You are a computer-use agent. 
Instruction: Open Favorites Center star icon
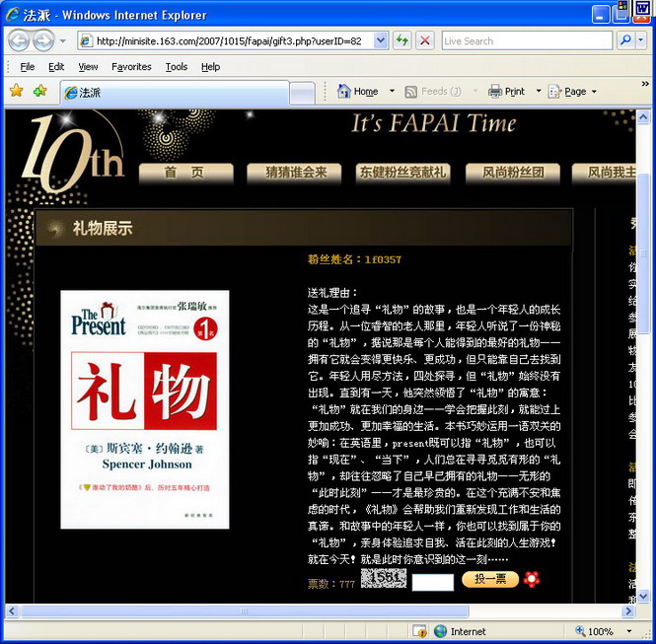17,90
